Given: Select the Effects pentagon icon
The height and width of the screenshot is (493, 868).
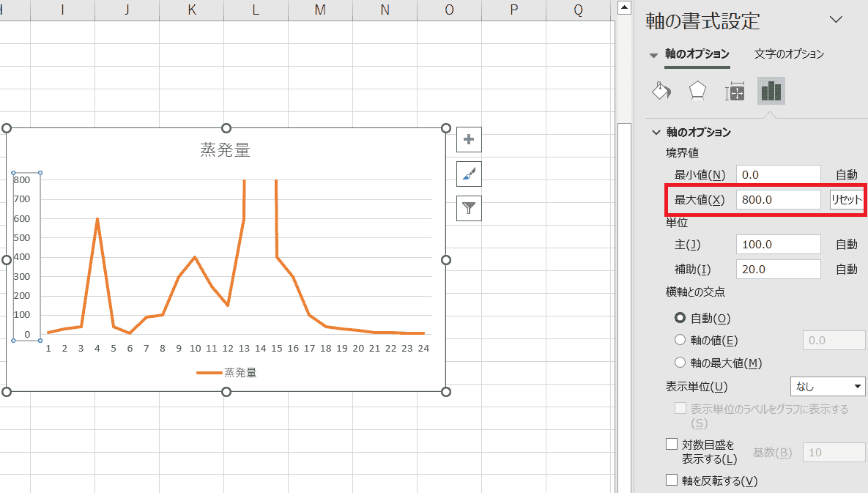Looking at the screenshot, I should point(697,92).
